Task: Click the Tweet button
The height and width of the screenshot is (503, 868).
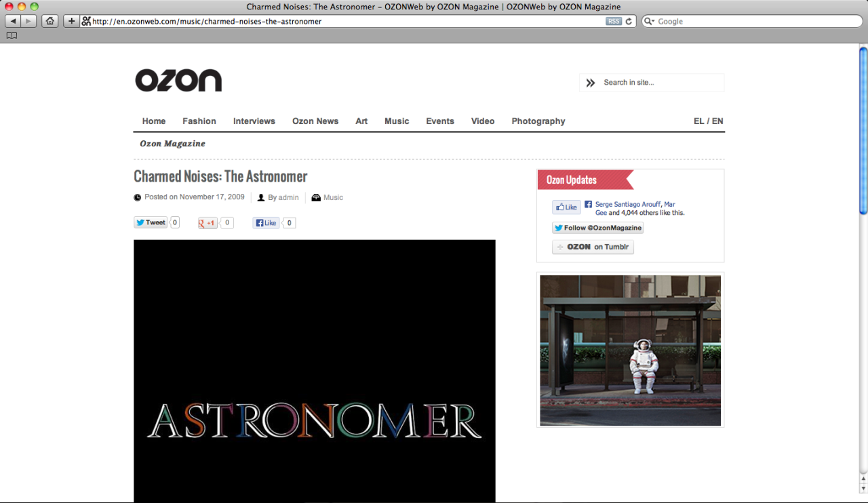Action: pyautogui.click(x=151, y=222)
